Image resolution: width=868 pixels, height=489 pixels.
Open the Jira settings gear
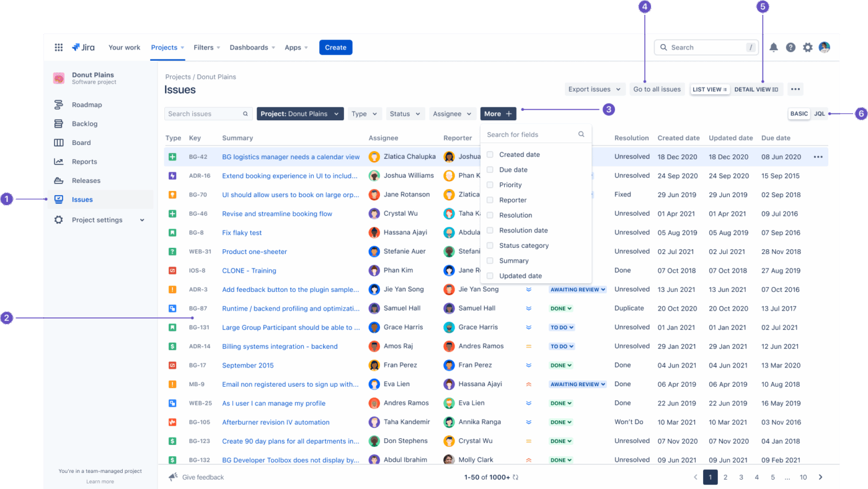[807, 46]
